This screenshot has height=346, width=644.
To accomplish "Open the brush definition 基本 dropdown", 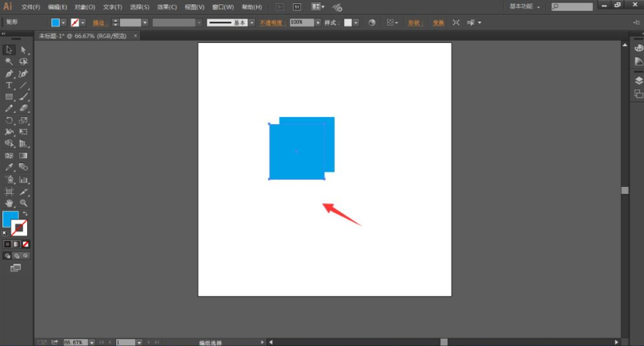I will tap(252, 22).
